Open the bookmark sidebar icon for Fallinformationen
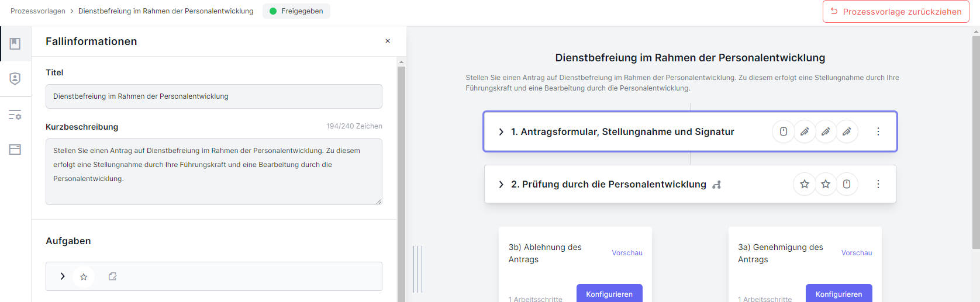Image resolution: width=980 pixels, height=302 pixels. coord(15,44)
